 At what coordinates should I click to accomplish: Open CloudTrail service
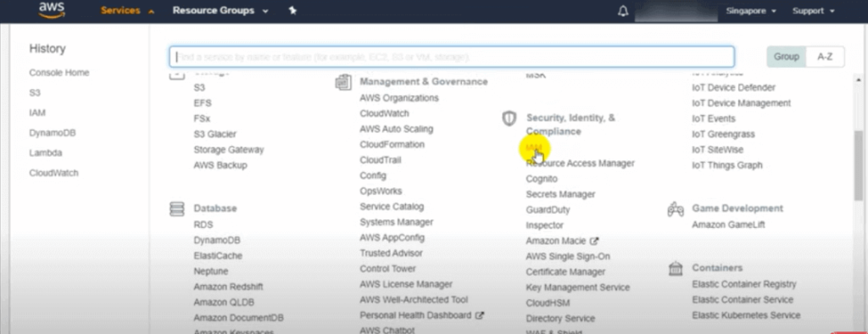point(381,160)
